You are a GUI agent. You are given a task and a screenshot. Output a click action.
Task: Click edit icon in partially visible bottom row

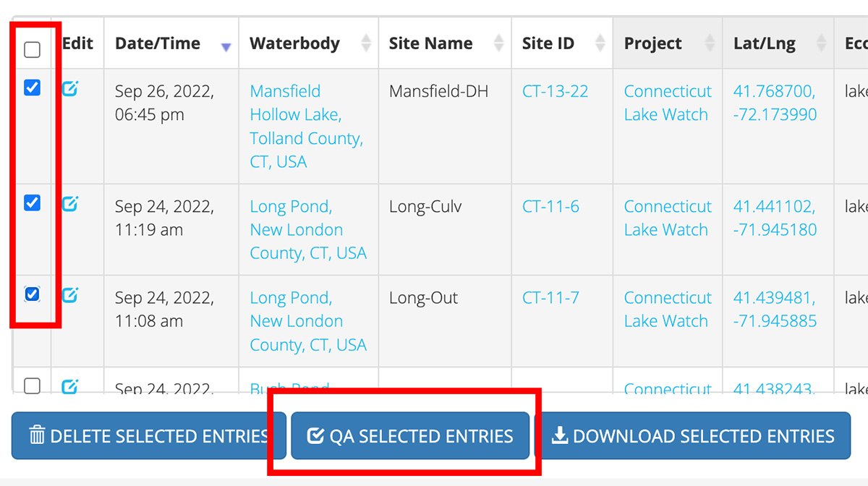pyautogui.click(x=70, y=387)
